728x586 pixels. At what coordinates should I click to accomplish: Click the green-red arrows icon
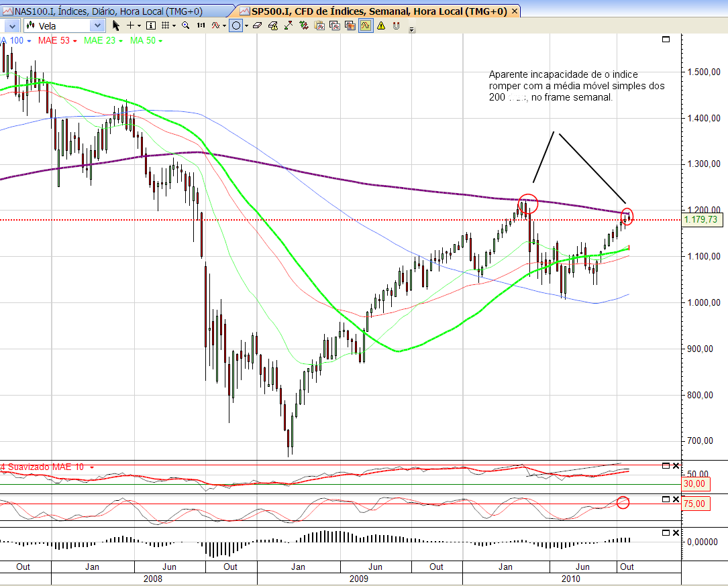click(x=304, y=25)
